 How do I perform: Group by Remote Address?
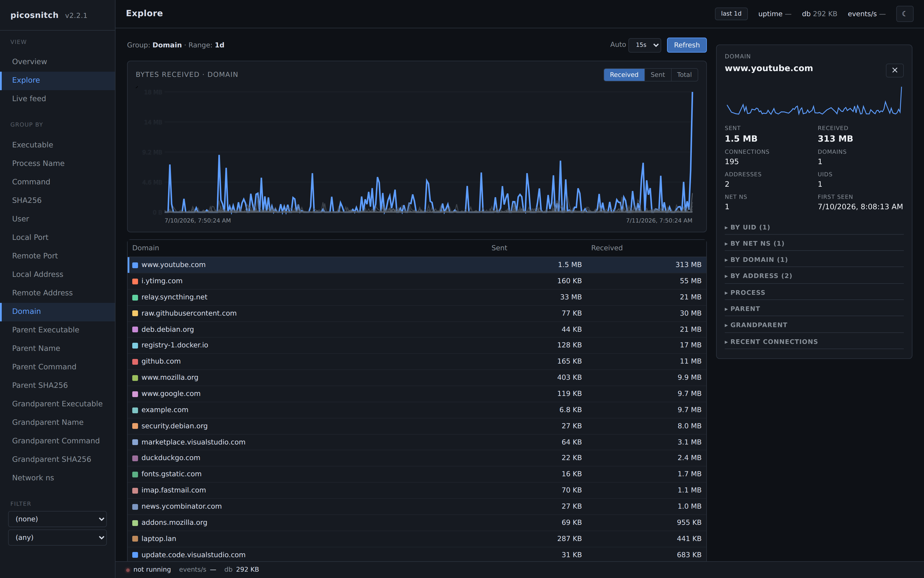(x=58, y=293)
